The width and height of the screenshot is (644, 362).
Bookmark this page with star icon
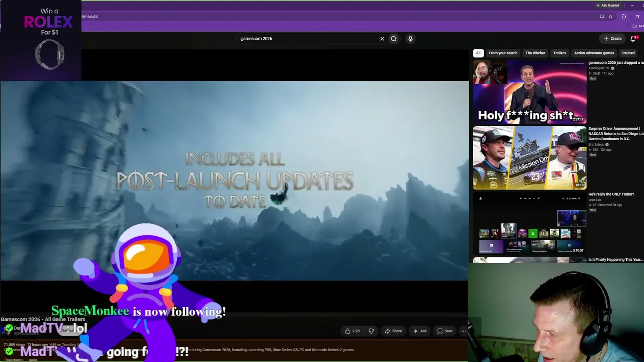coord(611,16)
